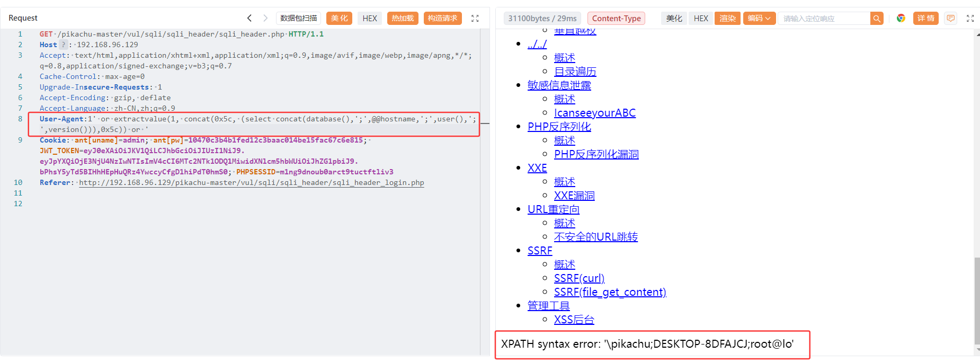Click the 数据包扫描 button
980x362 pixels.
pos(298,19)
